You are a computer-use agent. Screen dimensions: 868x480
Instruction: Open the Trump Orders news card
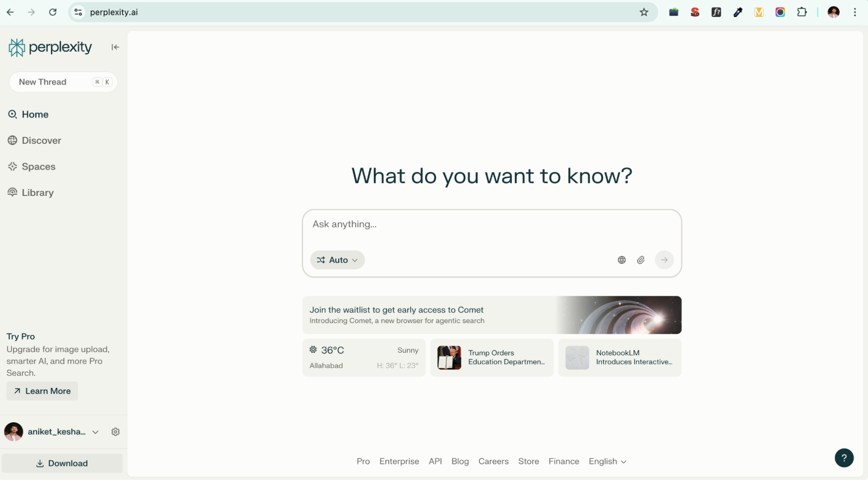coord(492,357)
